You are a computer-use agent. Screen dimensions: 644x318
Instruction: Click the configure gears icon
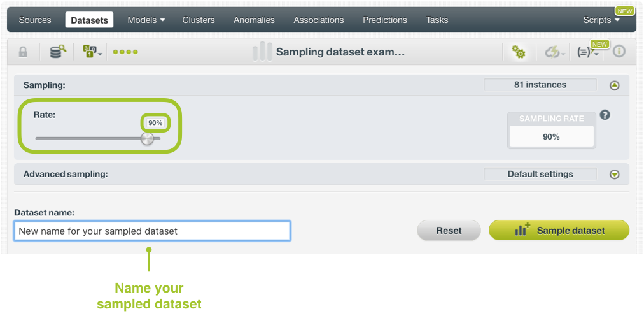pyautogui.click(x=519, y=52)
